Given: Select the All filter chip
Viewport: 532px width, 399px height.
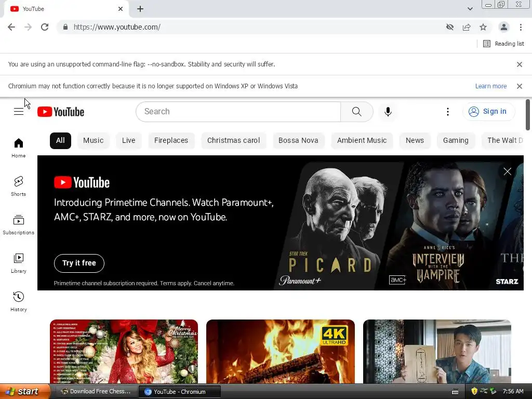Looking at the screenshot, I should [60, 140].
